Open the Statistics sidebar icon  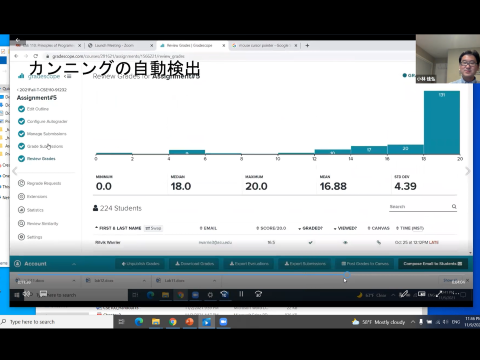coord(21,210)
